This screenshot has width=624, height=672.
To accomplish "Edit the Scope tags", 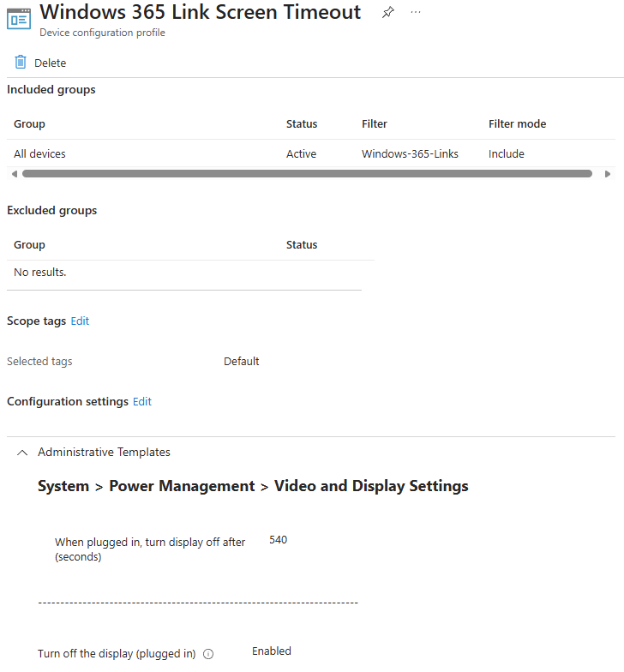I will (80, 321).
